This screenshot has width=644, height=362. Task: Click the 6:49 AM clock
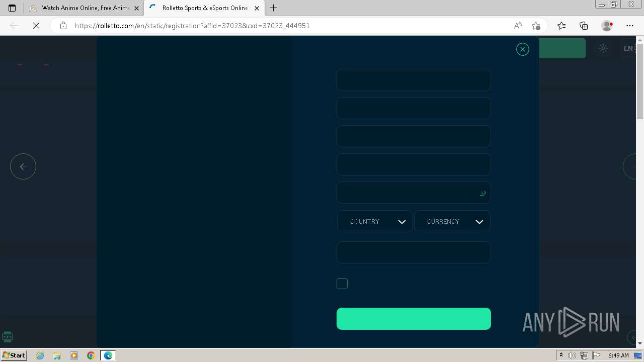pos(618,355)
